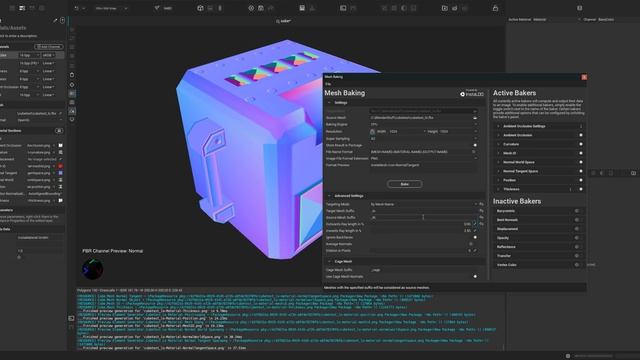Open the Image File Format Extension dropdown
This screenshot has height=360, width=640.
(x=424, y=158)
